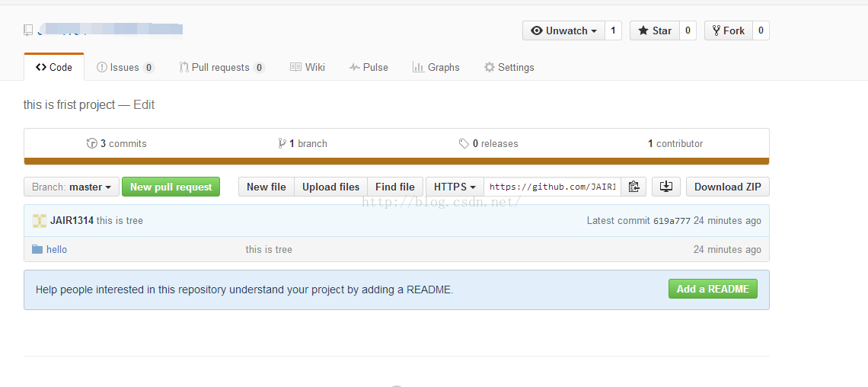Click the clone in desktop icon button
This screenshot has width=868, height=387.
tap(666, 187)
